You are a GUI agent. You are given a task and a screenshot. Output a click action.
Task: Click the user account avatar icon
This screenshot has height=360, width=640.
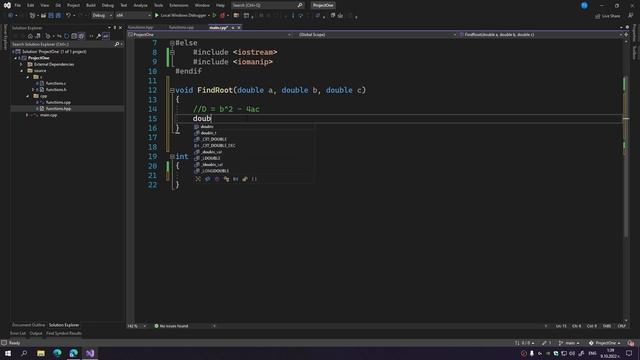(584, 5)
